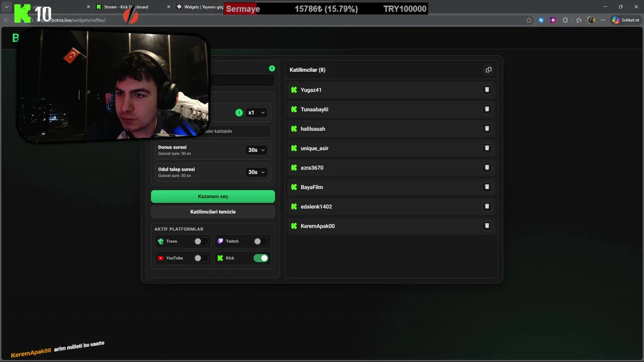This screenshot has width=644, height=362.
Task: Open the Sohbet et Copilot button
Action: [x=625, y=20]
